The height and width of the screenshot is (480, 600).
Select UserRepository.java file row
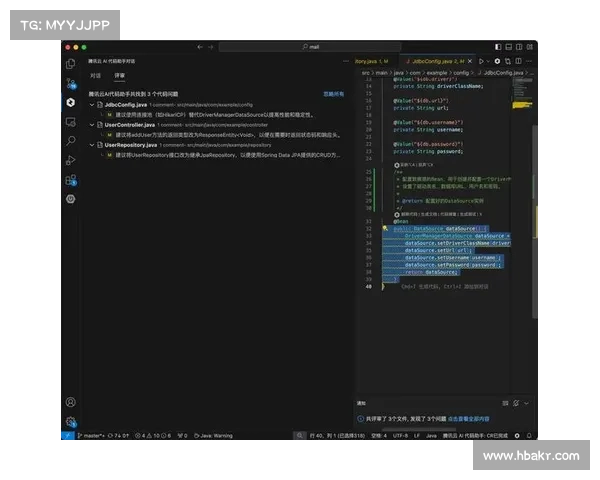216,145
